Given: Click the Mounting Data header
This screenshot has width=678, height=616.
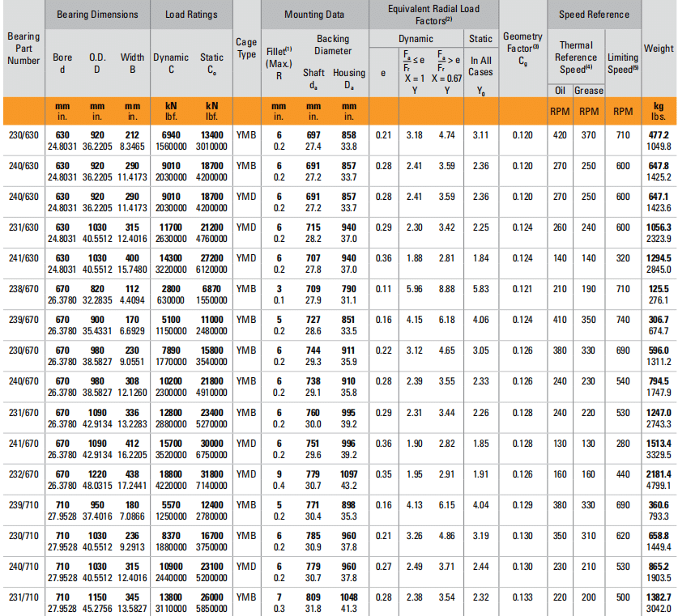Looking at the screenshot, I should 313,14.
